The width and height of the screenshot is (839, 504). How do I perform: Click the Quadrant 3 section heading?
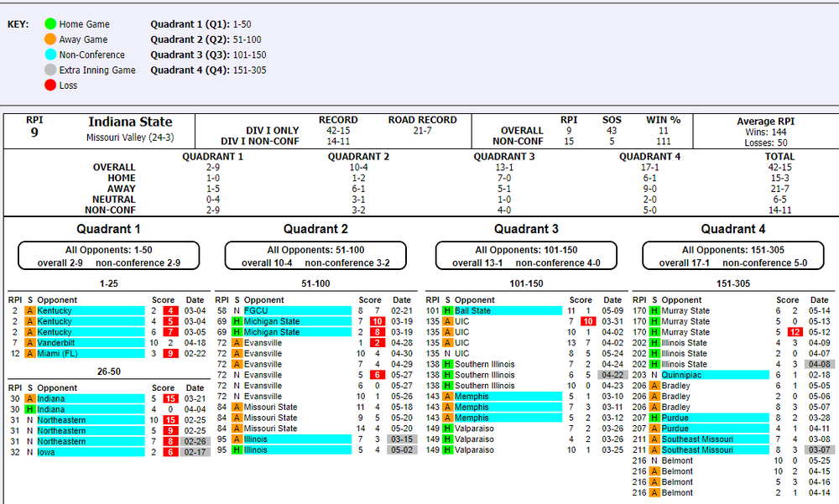click(x=526, y=229)
